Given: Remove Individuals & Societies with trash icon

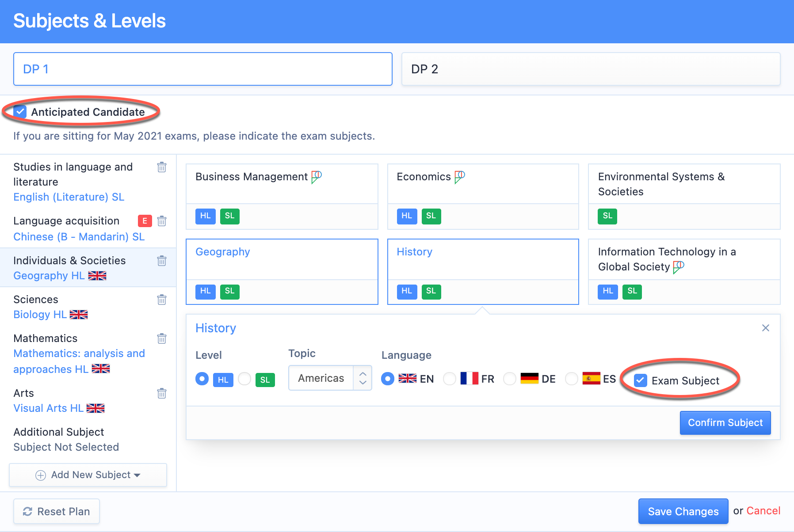Looking at the screenshot, I should pos(162,261).
